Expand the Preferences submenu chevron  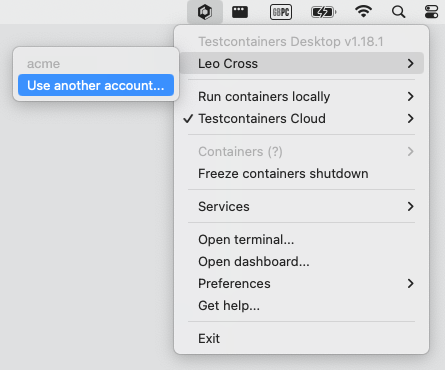coord(410,283)
